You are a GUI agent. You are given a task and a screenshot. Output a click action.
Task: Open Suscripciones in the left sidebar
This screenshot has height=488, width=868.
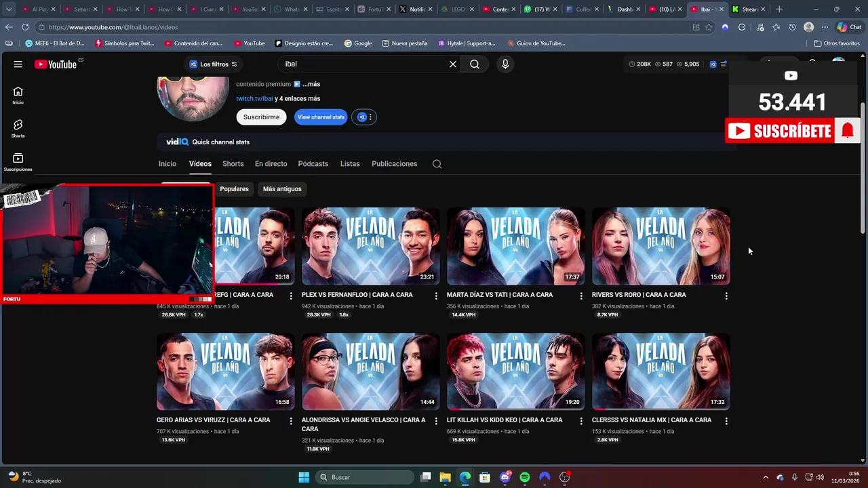[18, 162]
